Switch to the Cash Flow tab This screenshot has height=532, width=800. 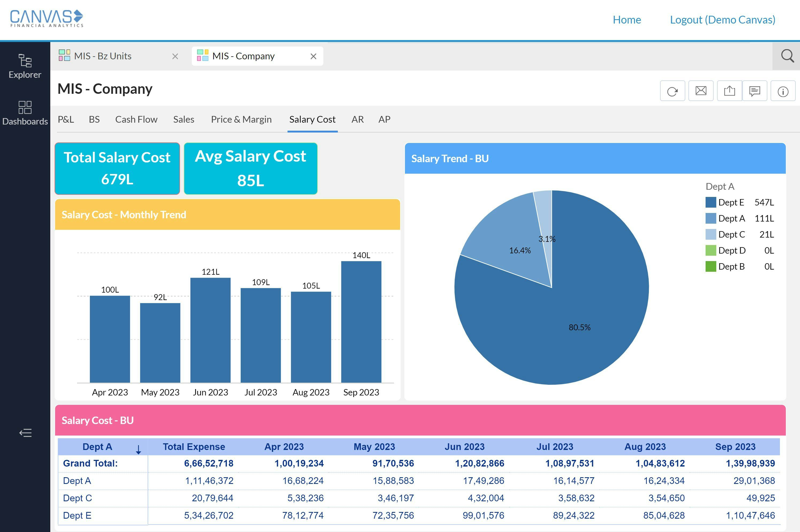[x=136, y=119]
